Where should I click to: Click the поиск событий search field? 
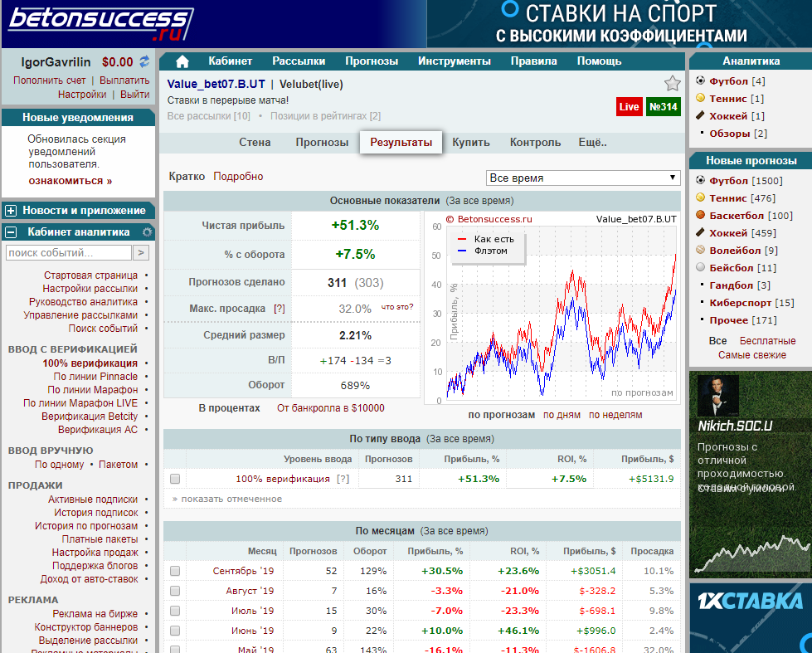point(69,253)
